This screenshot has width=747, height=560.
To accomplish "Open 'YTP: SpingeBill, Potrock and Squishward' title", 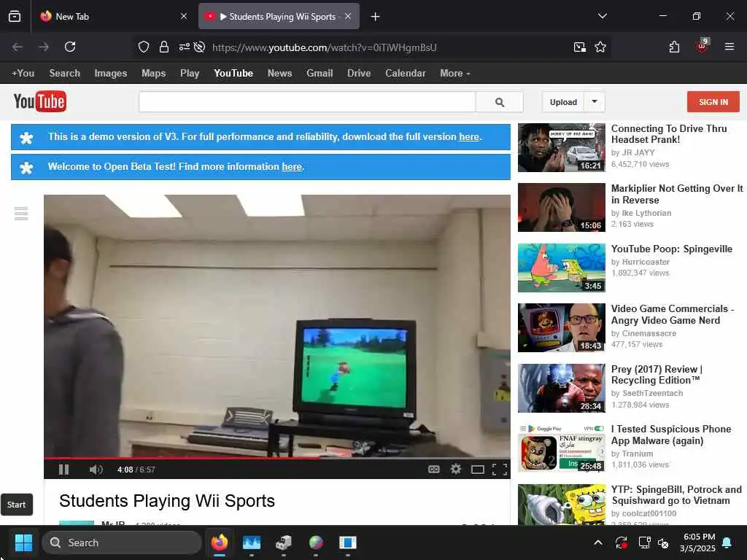I will tap(676, 495).
